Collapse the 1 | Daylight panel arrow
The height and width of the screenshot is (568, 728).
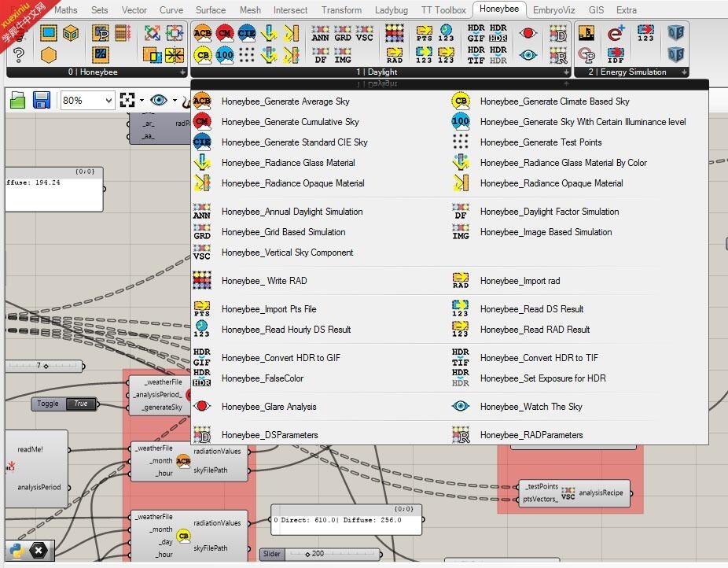tap(566, 72)
